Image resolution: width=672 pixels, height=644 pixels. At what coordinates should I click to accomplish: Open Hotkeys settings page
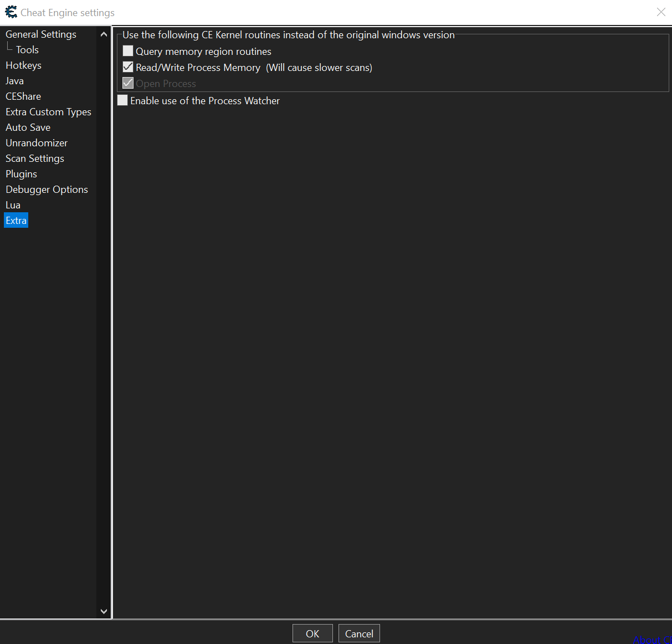pyautogui.click(x=23, y=65)
